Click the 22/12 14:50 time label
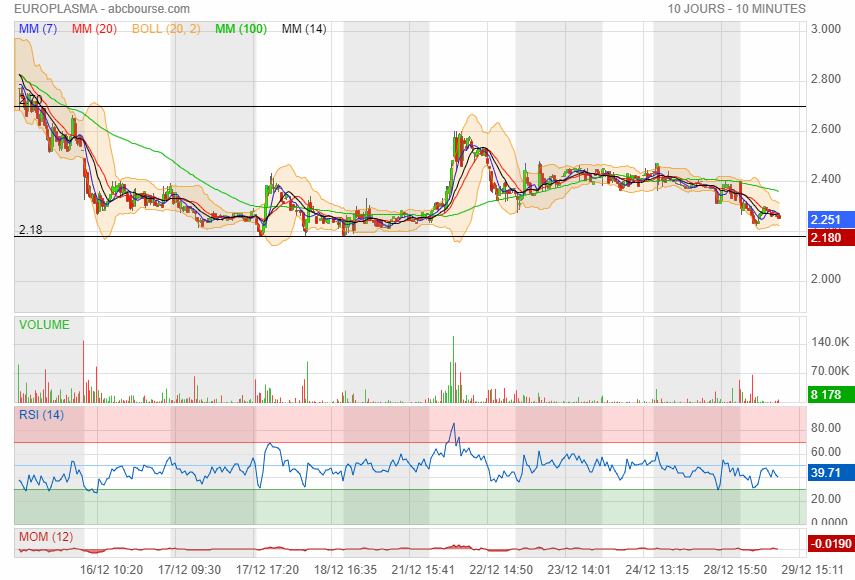855x580 pixels. (501, 570)
